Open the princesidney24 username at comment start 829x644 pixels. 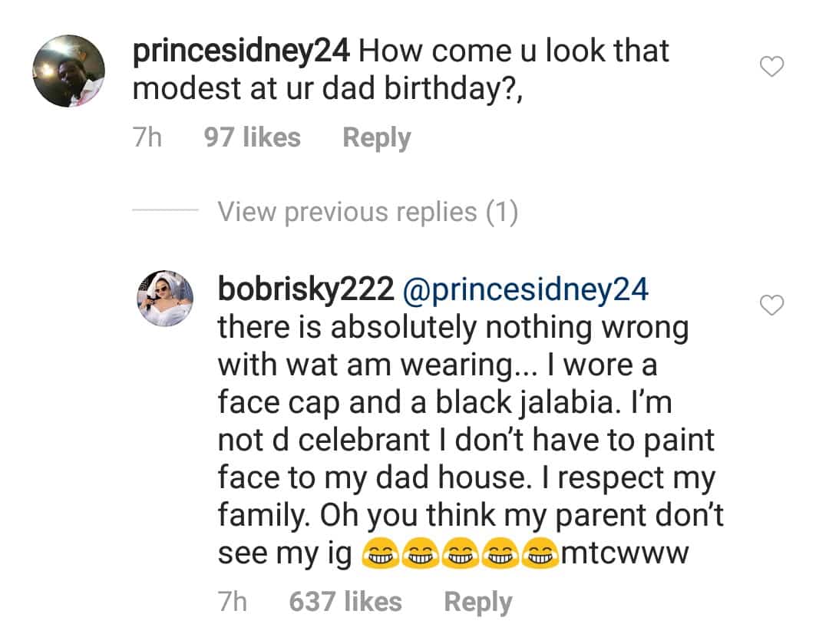(x=241, y=51)
